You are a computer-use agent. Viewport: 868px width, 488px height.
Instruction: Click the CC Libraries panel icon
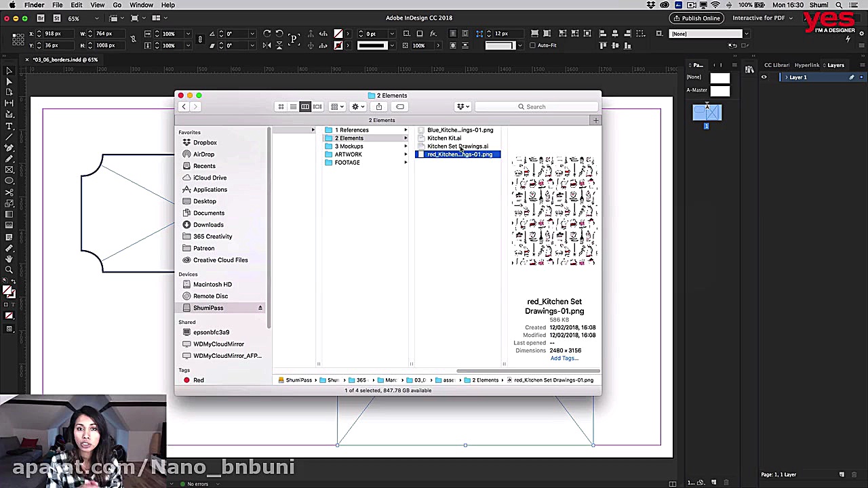point(749,69)
